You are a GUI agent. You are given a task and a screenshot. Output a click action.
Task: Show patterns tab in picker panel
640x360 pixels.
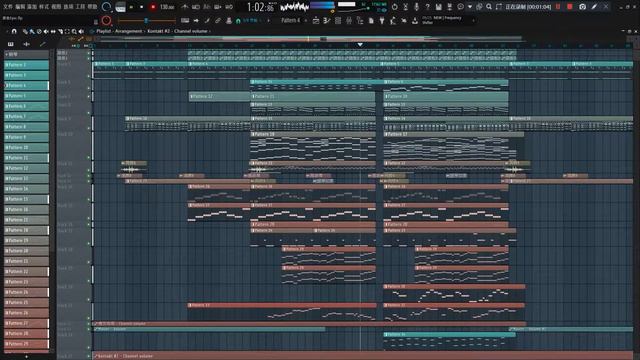click(11, 44)
